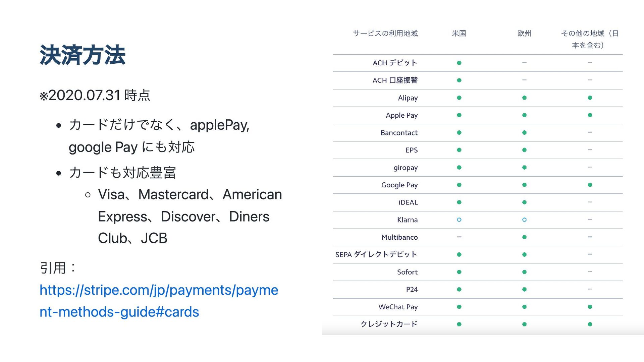Screen dimensions: 644x362
Task: Select the ACH 口座振替 row label
Action: coord(395,80)
